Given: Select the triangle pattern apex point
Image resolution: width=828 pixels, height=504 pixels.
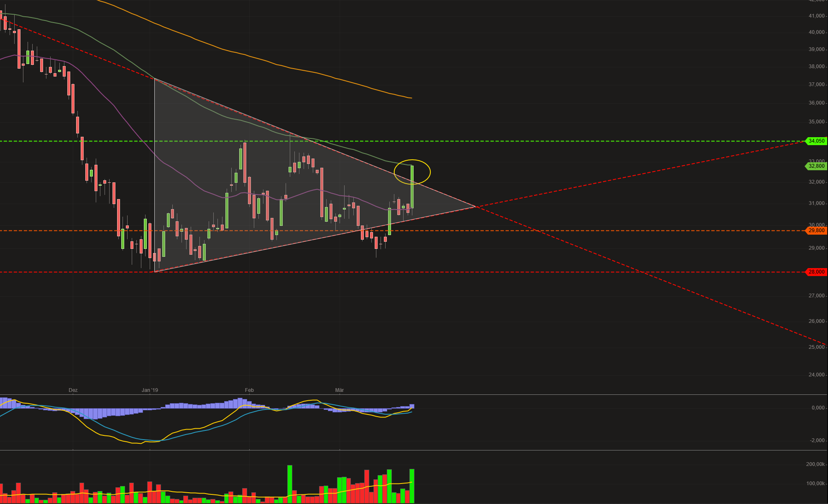Looking at the screenshot, I should (x=475, y=206).
